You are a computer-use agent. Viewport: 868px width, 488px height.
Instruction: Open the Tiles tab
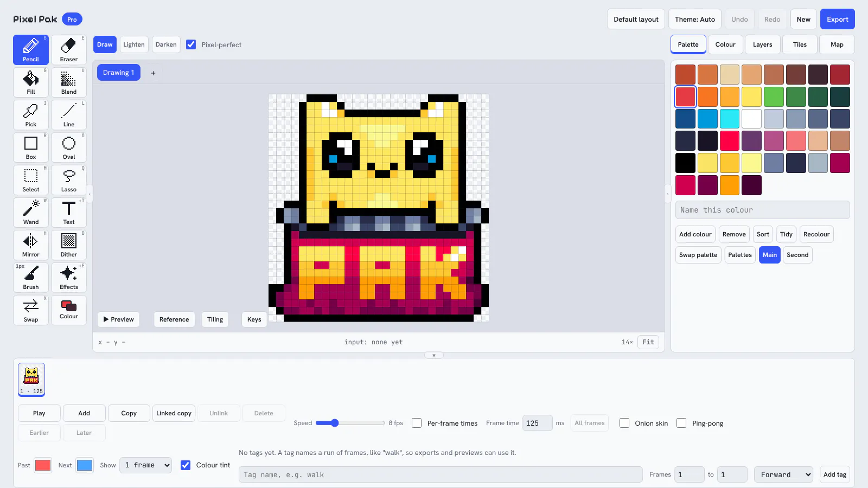(x=800, y=44)
